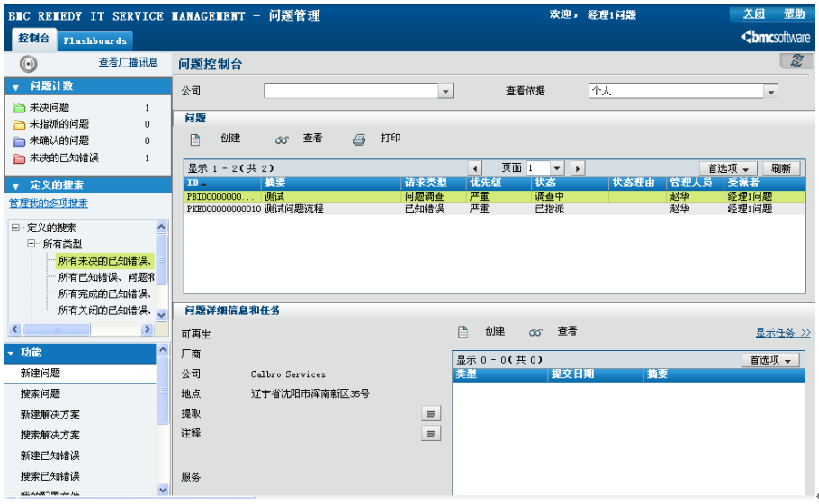Click the green 未决问题 folder icon
Screen dimensions: 819x504
(19, 108)
